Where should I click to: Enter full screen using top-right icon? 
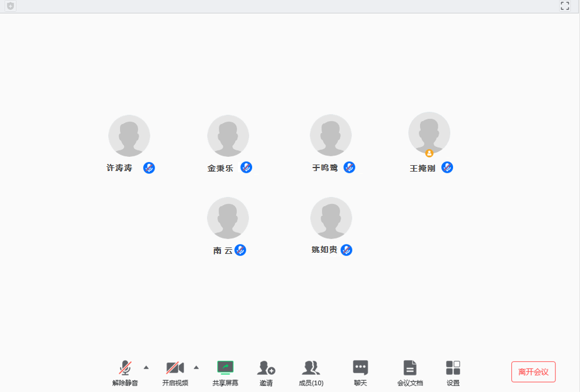(x=565, y=6)
